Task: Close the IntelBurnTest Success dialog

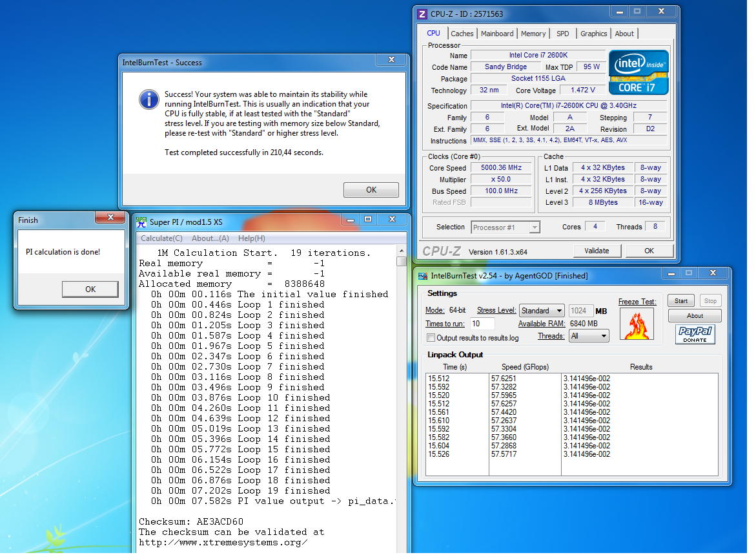Action: (391, 60)
